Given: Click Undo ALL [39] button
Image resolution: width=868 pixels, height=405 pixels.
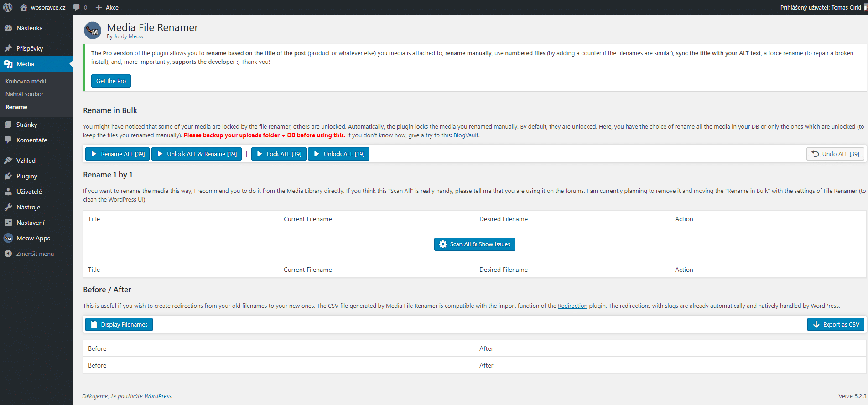Looking at the screenshot, I should (x=835, y=154).
